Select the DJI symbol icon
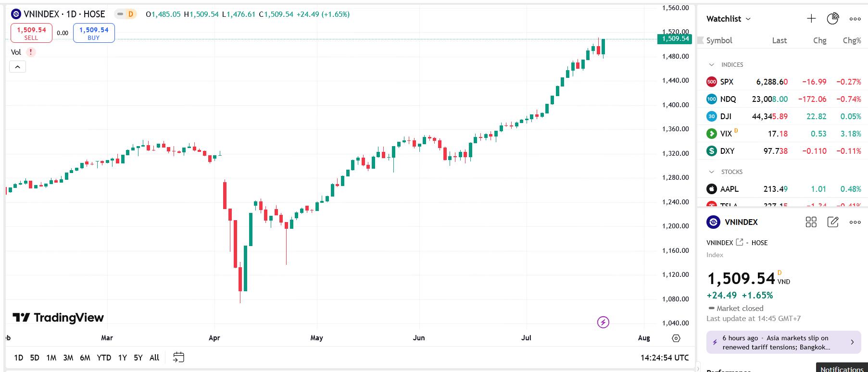868x372 pixels. click(711, 116)
